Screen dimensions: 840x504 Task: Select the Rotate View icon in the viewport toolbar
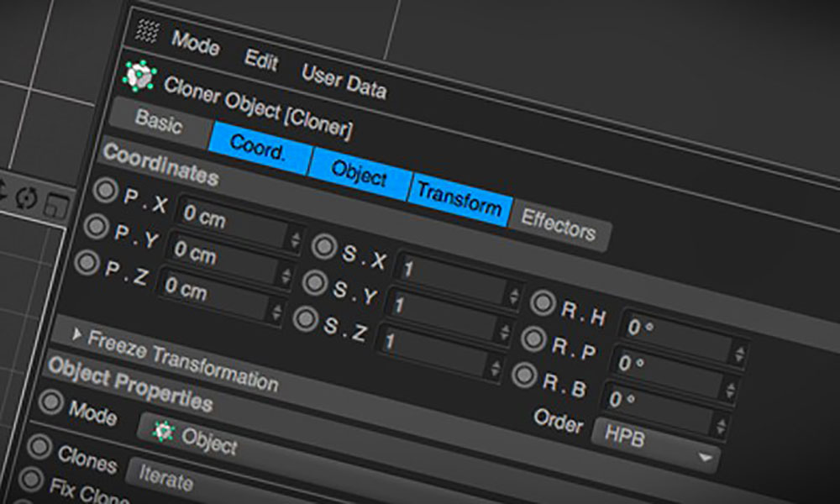click(x=25, y=197)
